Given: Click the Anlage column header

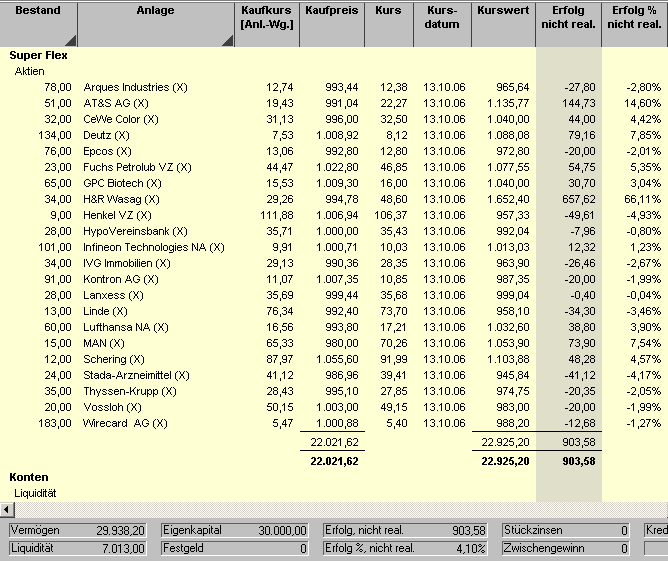Looking at the screenshot, I should click(x=155, y=24).
